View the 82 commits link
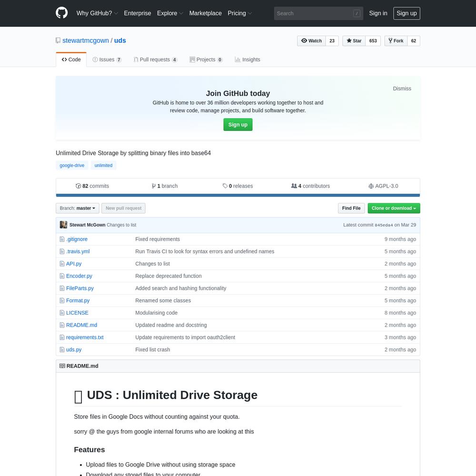Viewport: 476px width, 476px height. click(x=92, y=186)
